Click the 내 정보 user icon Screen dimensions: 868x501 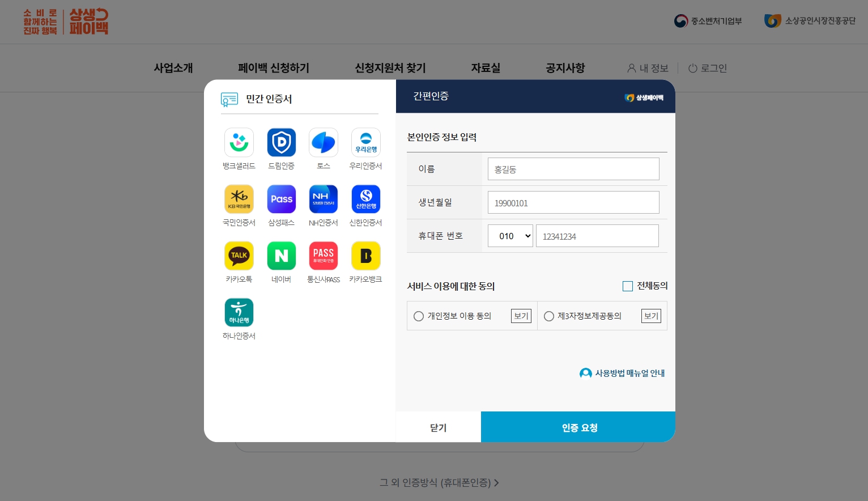[x=631, y=68]
